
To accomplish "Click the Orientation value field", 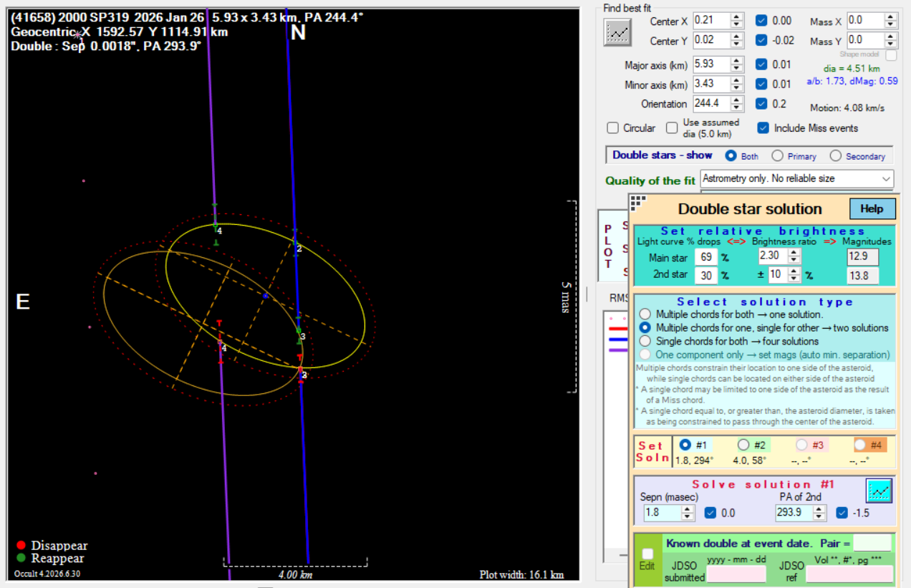I will (x=712, y=104).
